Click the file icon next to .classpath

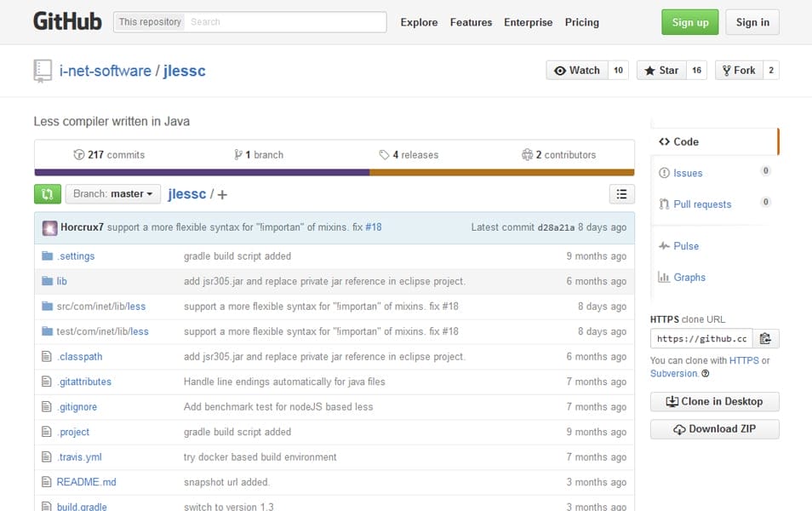point(47,356)
